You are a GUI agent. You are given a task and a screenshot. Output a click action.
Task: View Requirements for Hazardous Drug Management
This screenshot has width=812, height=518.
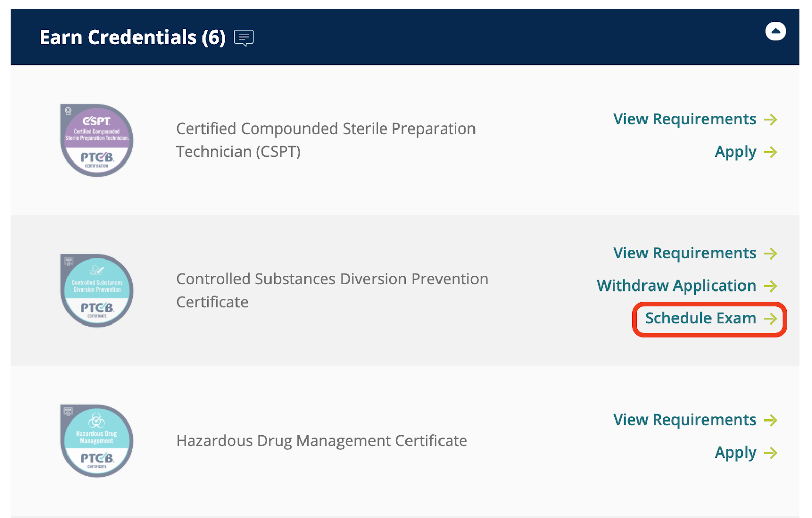coord(684,420)
